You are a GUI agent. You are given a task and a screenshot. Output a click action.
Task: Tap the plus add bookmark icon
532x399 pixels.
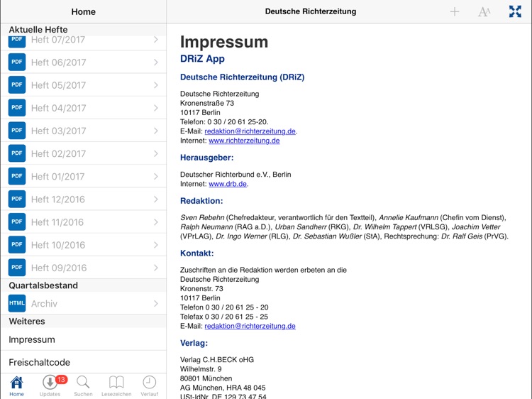(x=455, y=11)
